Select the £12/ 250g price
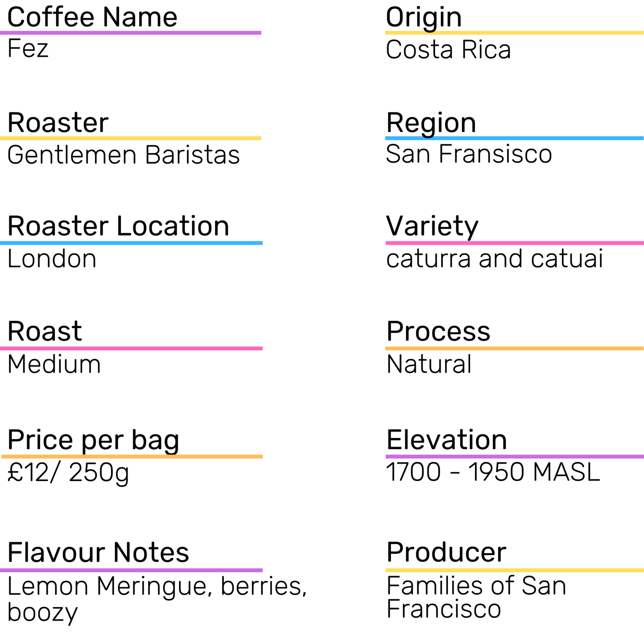 [68, 473]
